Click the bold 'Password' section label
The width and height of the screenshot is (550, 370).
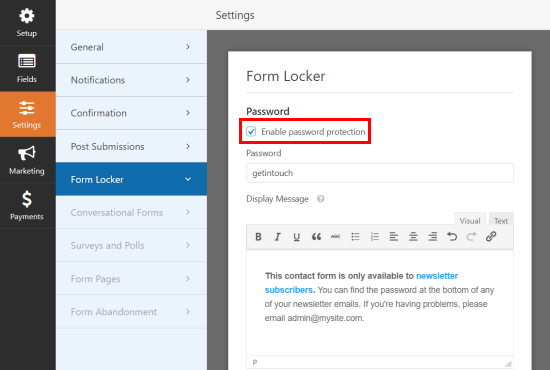click(268, 111)
